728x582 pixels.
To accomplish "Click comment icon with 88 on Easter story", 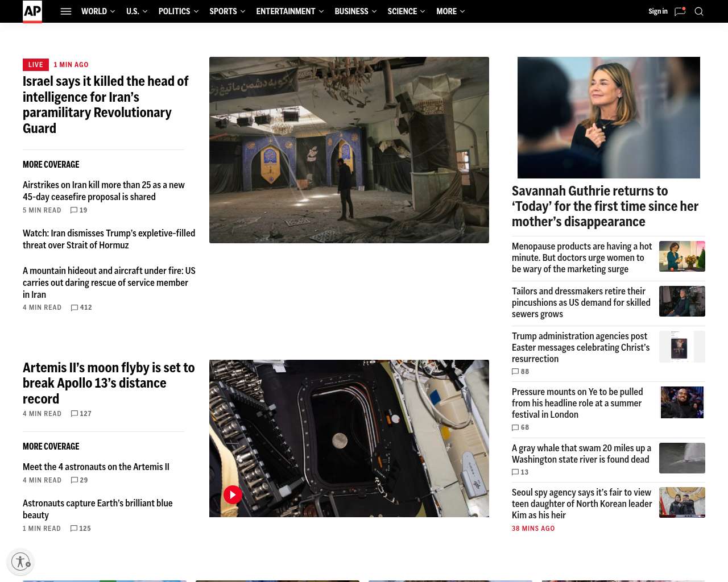I will point(515,372).
